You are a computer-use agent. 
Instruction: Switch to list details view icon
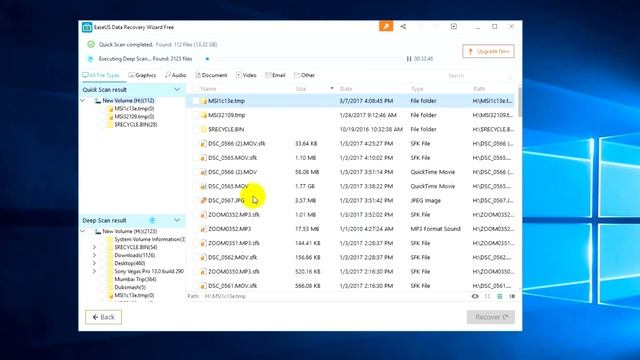(500, 296)
